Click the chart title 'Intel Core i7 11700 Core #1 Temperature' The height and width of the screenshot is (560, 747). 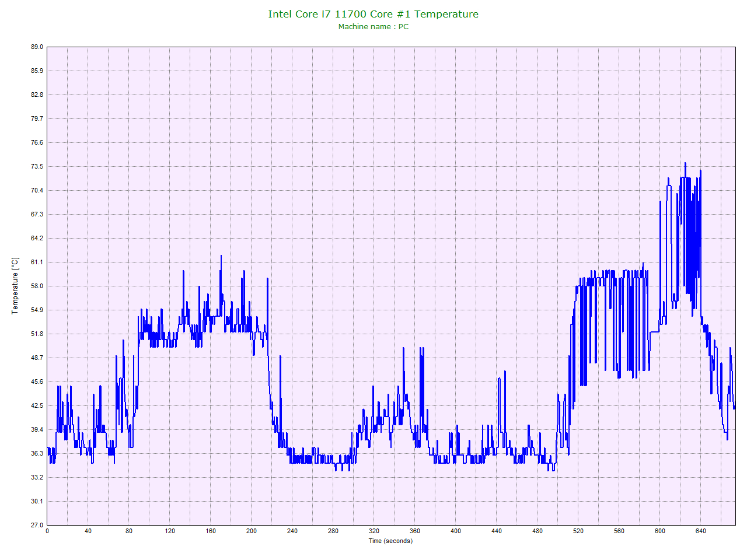[373, 14]
